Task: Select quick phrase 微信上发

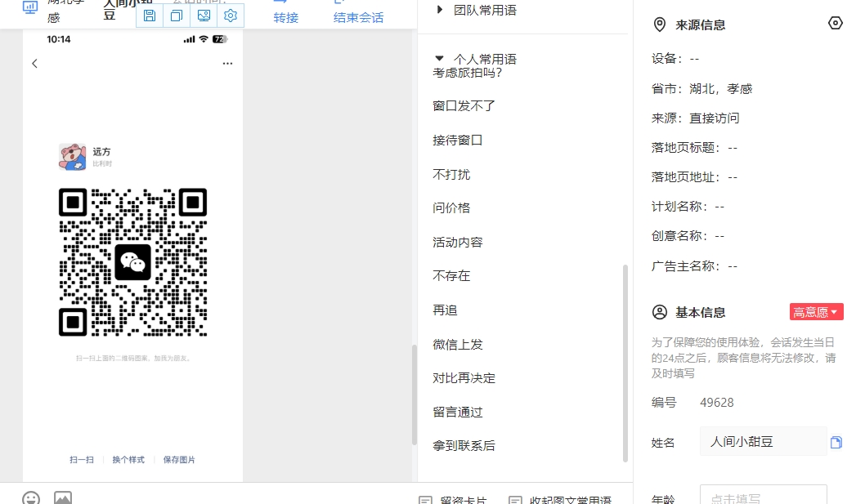Action: coord(458,345)
